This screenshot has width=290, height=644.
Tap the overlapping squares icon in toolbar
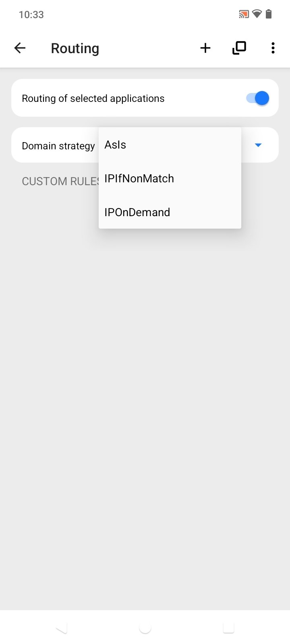pyautogui.click(x=239, y=48)
